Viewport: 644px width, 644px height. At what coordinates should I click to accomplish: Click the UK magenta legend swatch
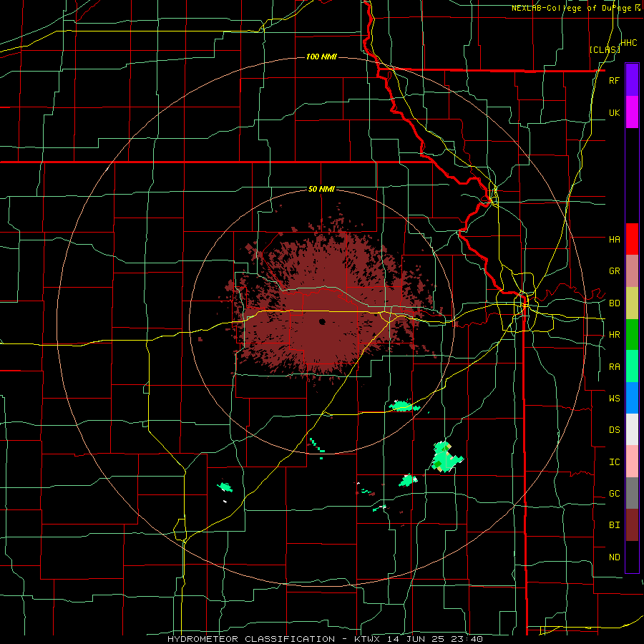[632, 112]
